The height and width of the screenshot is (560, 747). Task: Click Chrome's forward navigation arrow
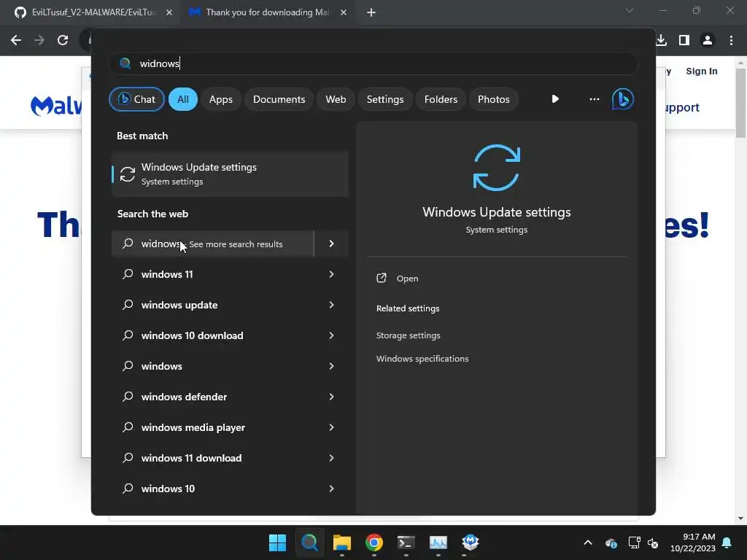pyautogui.click(x=39, y=40)
